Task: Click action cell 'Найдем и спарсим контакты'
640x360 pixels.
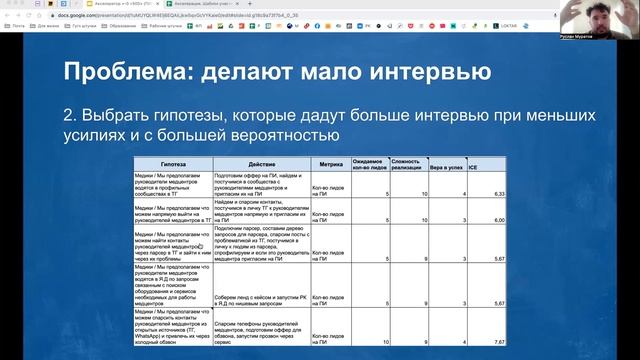Action: [x=261, y=211]
